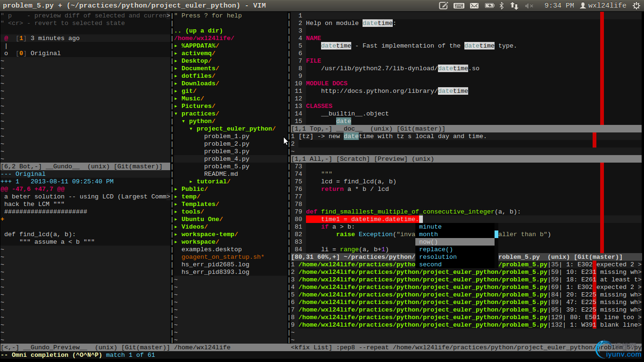Open hs_err_pid2685.log in the file tree

tap(215, 264)
